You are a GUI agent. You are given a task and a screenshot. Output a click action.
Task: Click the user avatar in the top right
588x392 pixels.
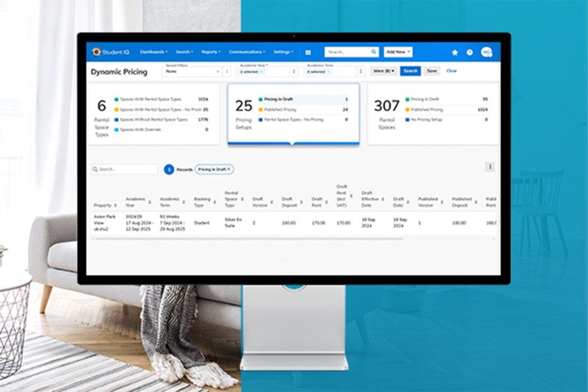486,51
